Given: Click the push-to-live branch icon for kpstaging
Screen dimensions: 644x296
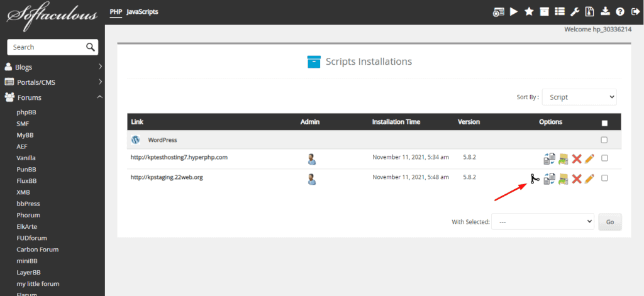Looking at the screenshot, I should click(534, 178).
